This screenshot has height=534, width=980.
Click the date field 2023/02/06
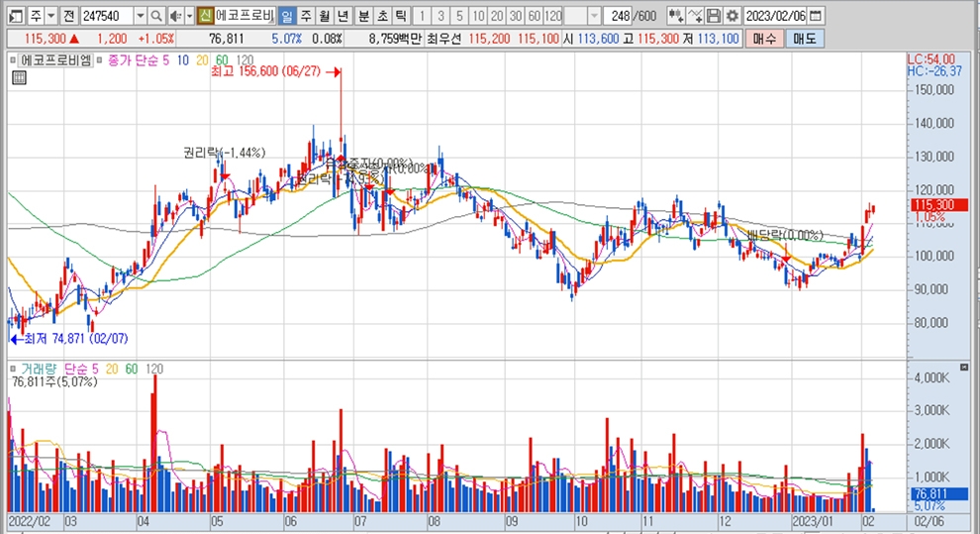pos(776,16)
